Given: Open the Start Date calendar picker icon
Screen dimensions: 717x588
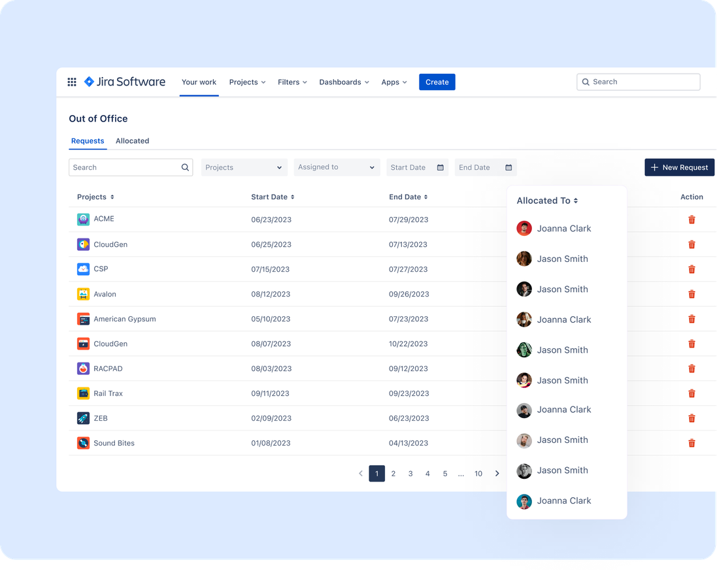Looking at the screenshot, I should [x=441, y=167].
